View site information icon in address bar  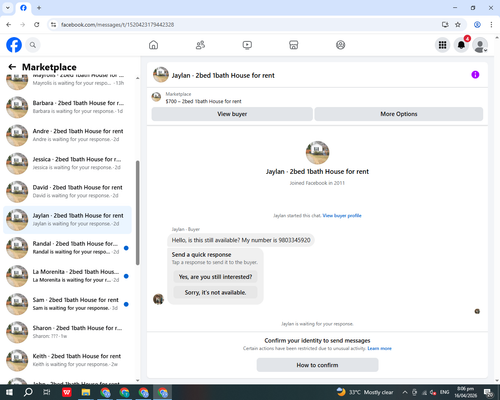[53, 25]
